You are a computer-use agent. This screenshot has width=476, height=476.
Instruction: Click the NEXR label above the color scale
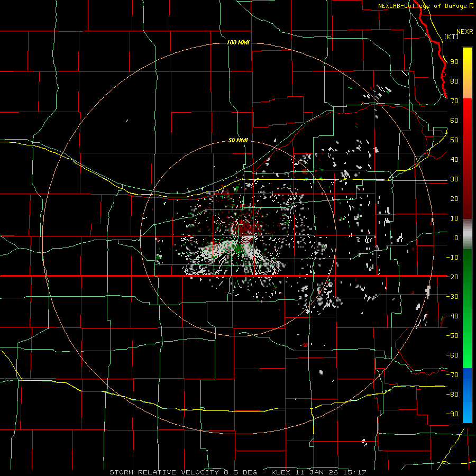465,32
